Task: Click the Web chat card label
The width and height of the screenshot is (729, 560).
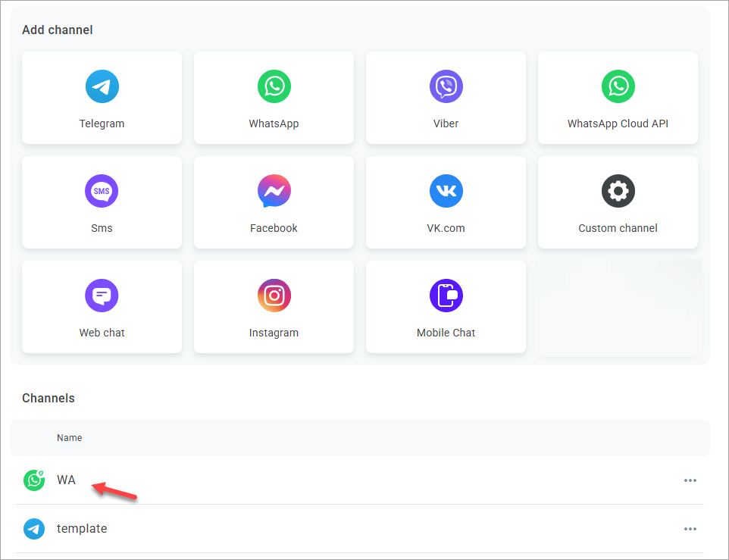Action: [x=102, y=333]
